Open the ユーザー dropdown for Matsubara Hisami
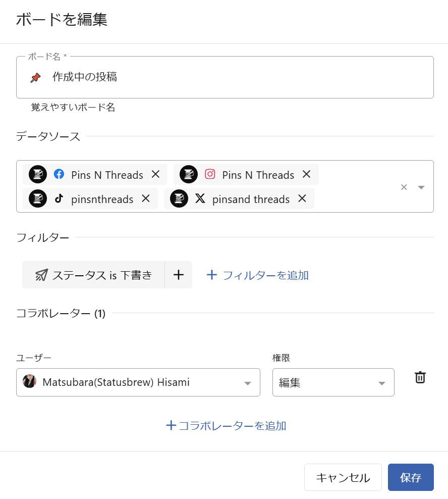Screen dimensions: 448x499 tap(138, 382)
